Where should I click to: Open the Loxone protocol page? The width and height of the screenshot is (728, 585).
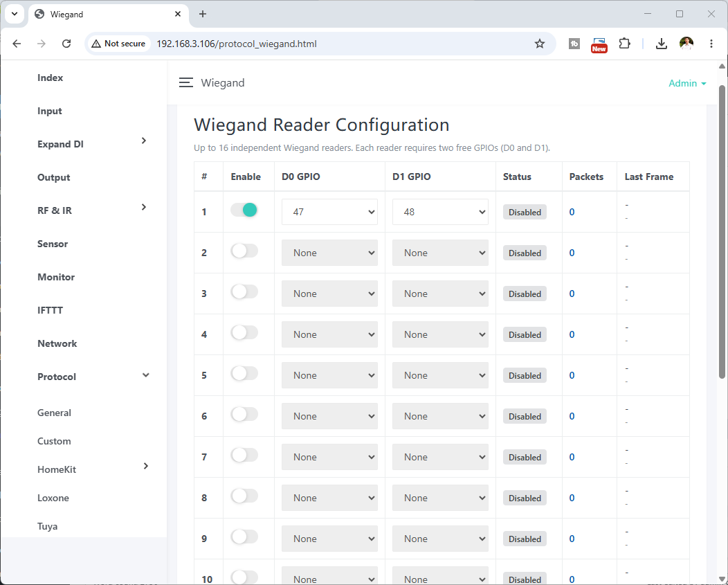[53, 498]
